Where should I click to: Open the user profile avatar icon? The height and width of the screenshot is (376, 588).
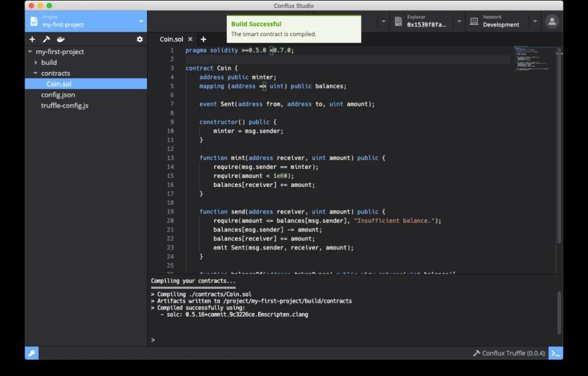[x=552, y=21]
